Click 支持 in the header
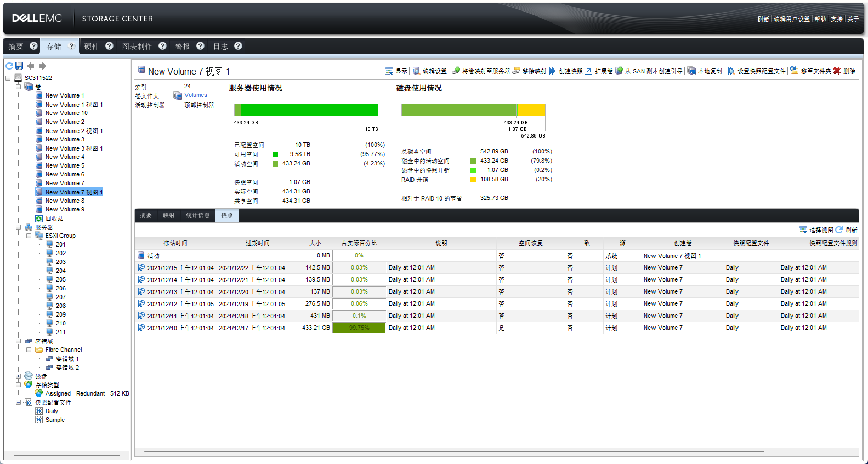868x464 pixels. coord(837,19)
